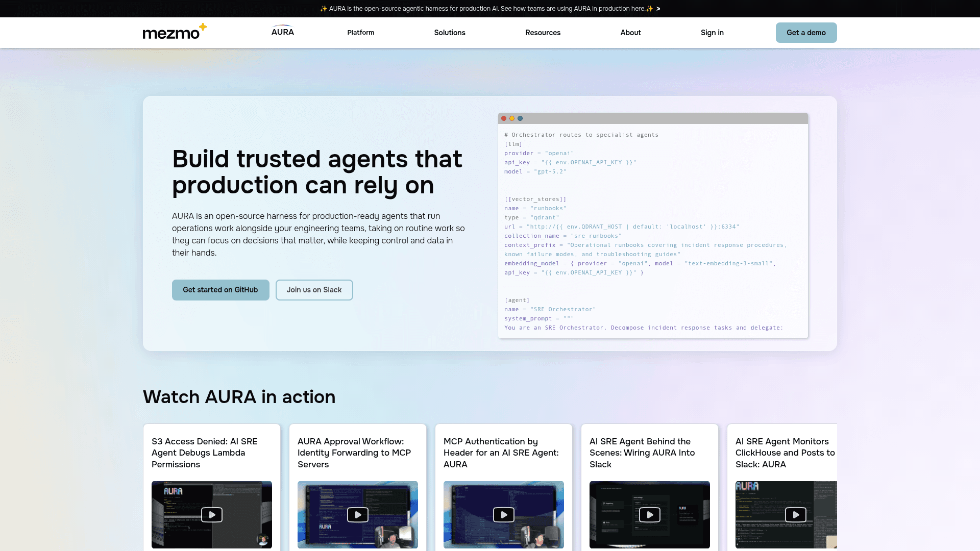This screenshot has height=551, width=980.
Task: Click the banner arrow chevron
Action: click(x=658, y=9)
